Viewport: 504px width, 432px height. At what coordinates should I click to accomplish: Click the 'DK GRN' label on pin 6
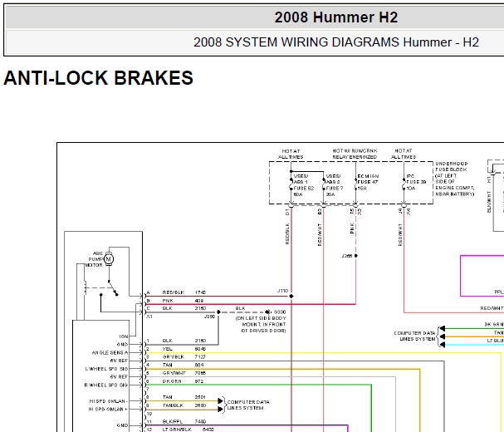pyautogui.click(x=172, y=381)
